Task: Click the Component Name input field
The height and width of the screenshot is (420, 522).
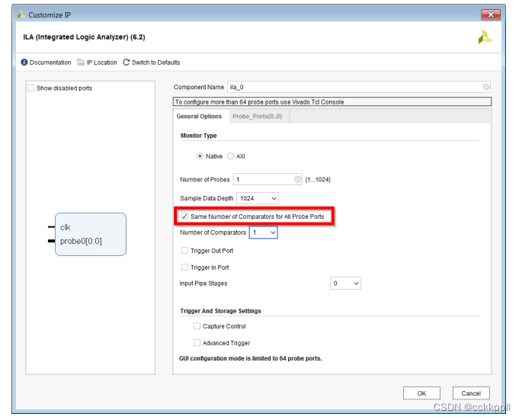Action: point(359,87)
